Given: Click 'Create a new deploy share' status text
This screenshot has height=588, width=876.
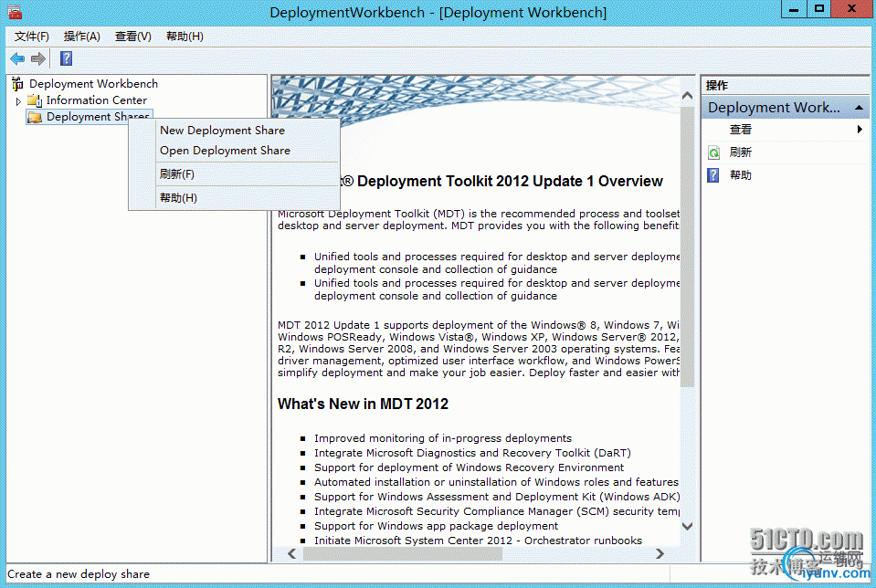Looking at the screenshot, I should coord(79,574).
